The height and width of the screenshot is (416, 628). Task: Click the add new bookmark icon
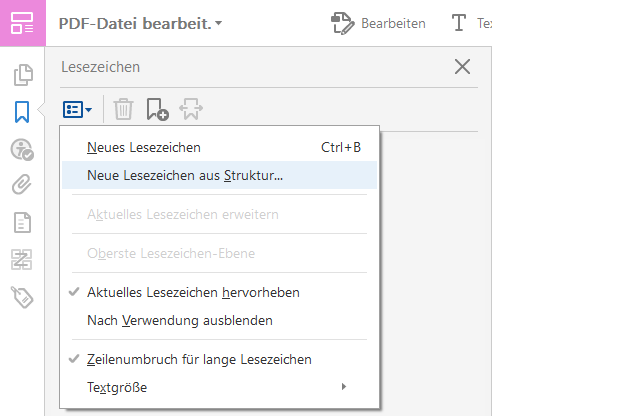[x=157, y=109]
